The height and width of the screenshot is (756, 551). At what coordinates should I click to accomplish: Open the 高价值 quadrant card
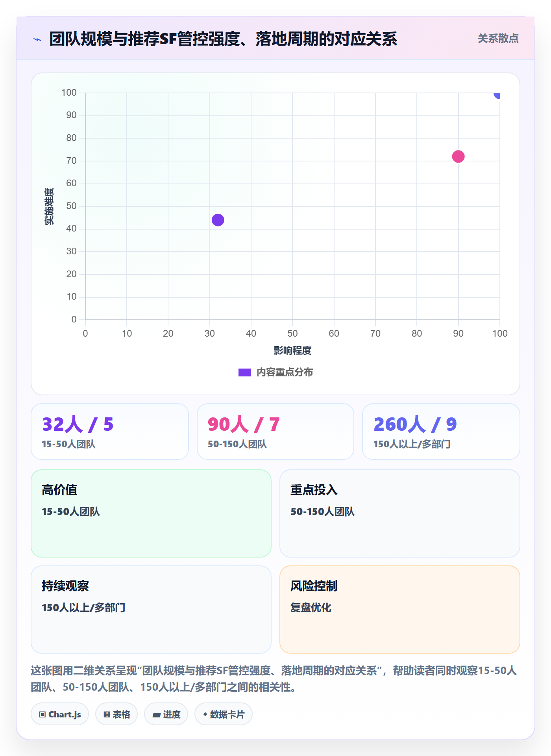151,513
